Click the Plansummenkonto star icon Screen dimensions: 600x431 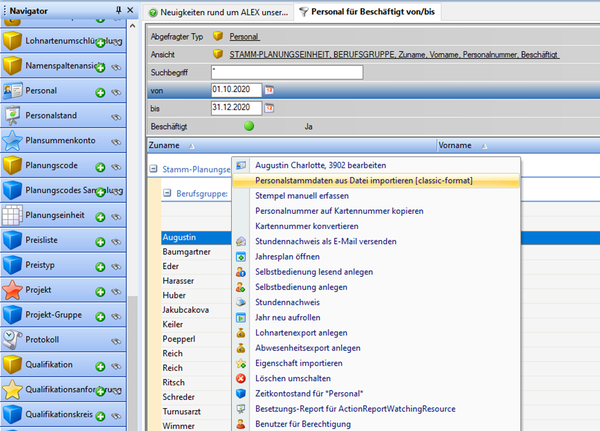click(12, 141)
